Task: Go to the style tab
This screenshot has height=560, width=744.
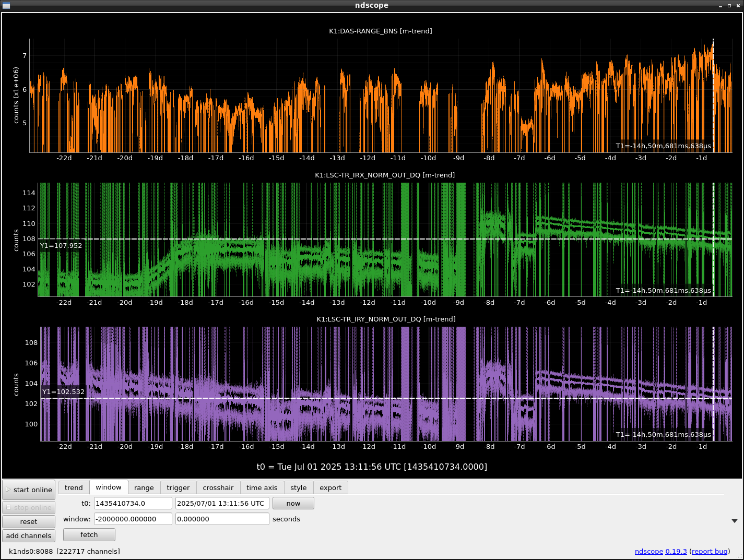Action: click(299, 487)
